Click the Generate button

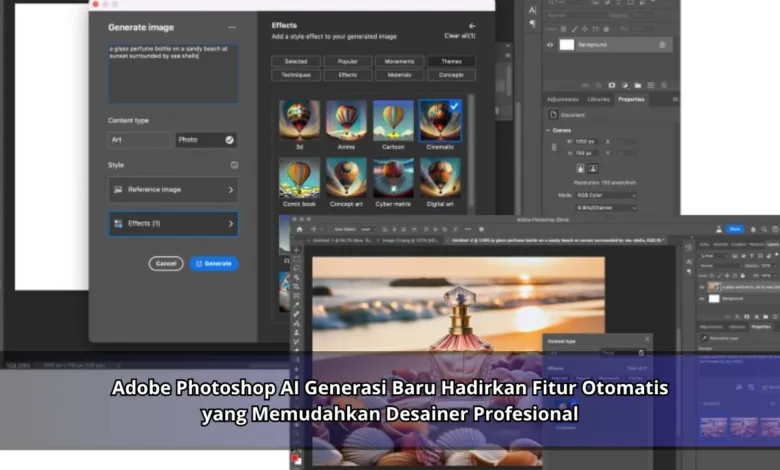click(214, 264)
